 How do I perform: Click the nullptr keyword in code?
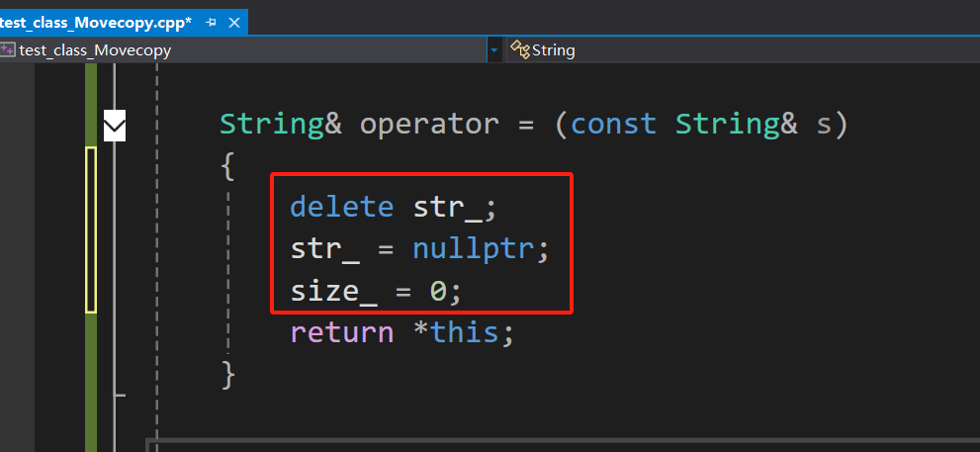[473, 250]
